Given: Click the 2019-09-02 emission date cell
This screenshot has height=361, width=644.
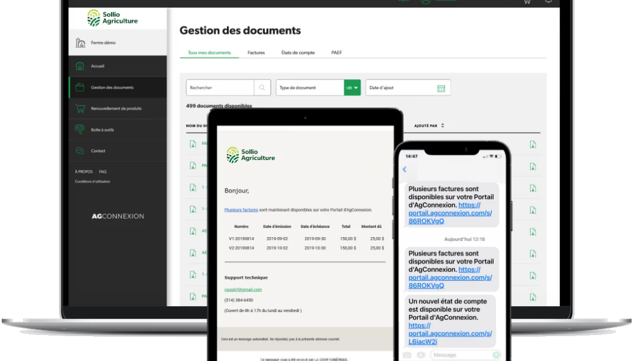Looking at the screenshot, I should (277, 239).
